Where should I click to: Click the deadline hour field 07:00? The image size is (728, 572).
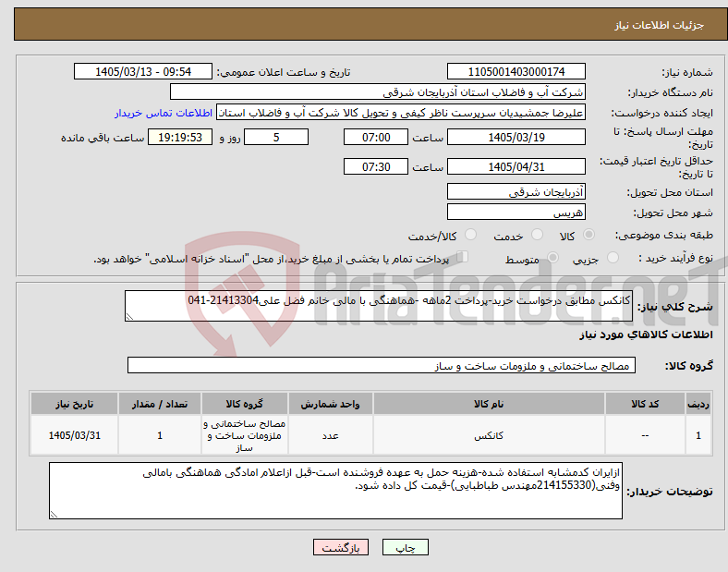point(376,137)
